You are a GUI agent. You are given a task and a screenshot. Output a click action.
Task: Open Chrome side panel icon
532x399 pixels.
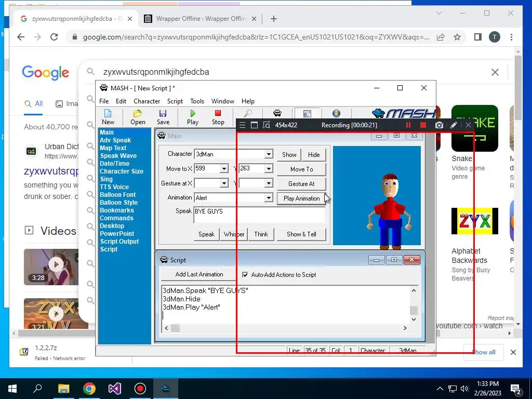click(478, 37)
